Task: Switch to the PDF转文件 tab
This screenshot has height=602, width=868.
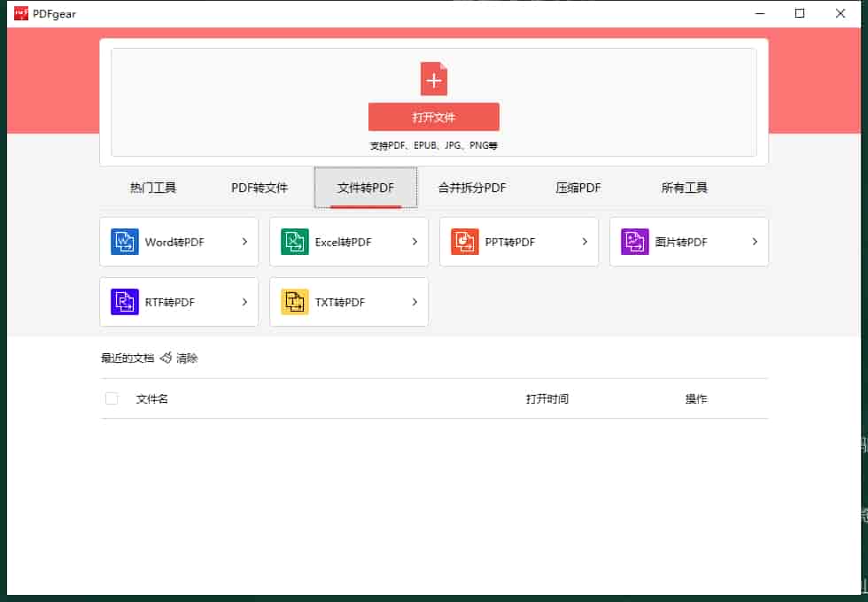Action: point(259,188)
